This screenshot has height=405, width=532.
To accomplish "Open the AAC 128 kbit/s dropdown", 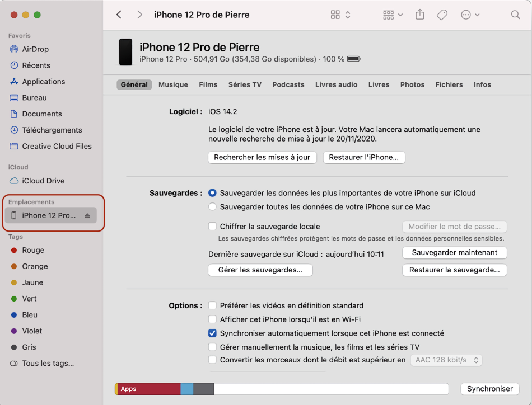I will point(446,360).
